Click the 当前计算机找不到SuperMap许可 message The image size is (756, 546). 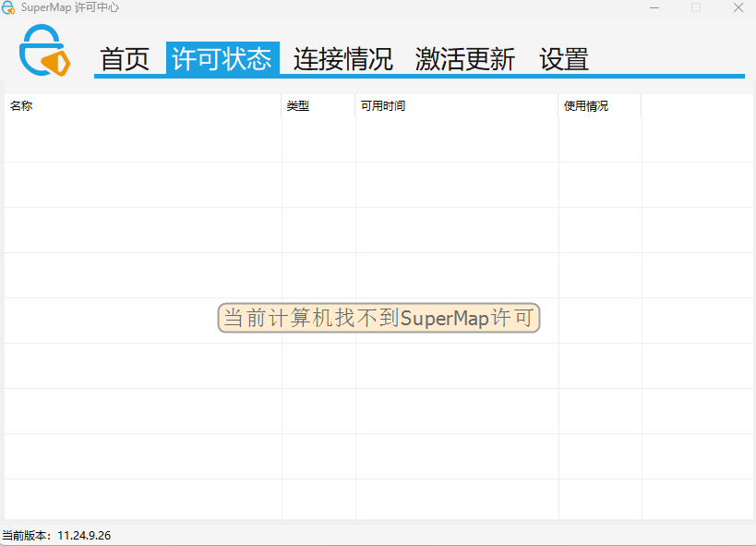pos(378,318)
